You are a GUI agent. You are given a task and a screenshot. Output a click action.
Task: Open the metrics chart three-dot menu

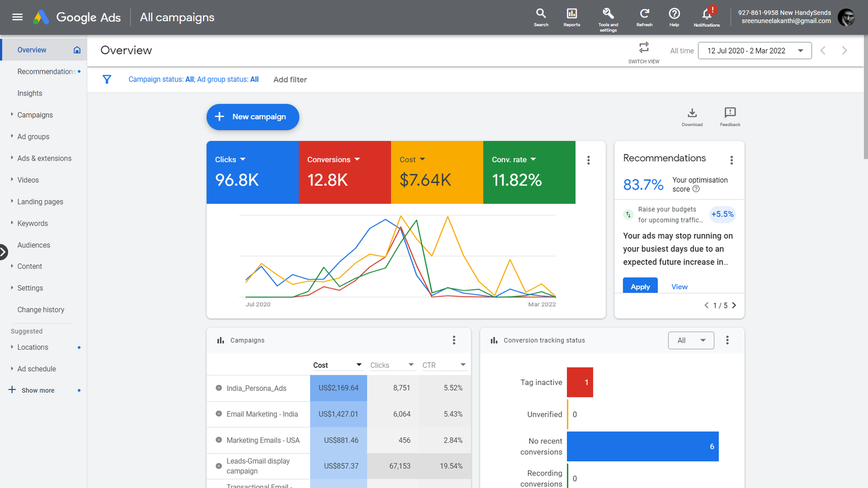tap(589, 160)
